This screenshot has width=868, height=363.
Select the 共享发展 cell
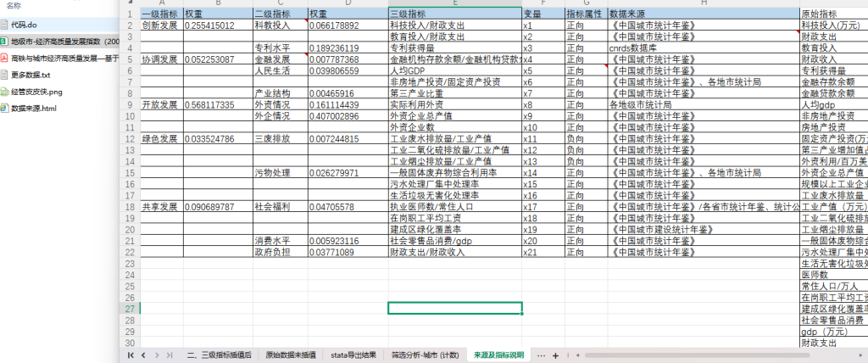(162, 207)
